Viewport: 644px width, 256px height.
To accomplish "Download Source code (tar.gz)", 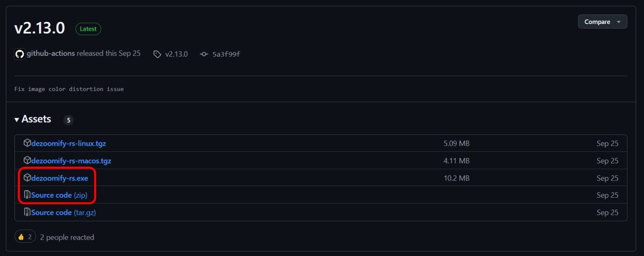I will coord(64,212).
